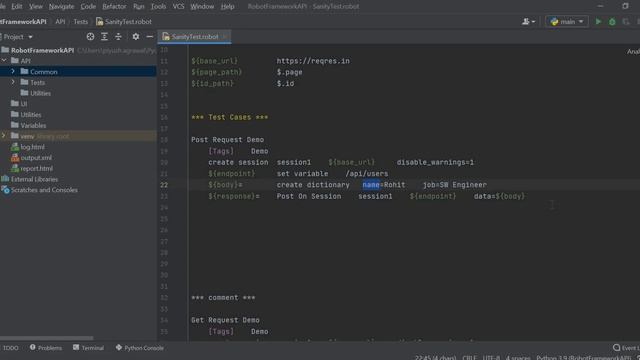
Task: Open the Tools menu
Action: coord(158,7)
